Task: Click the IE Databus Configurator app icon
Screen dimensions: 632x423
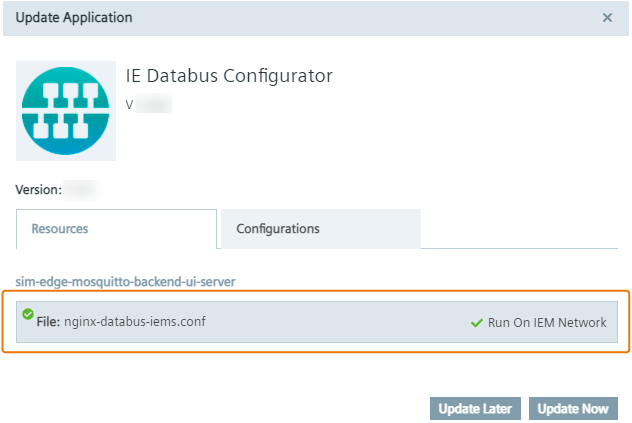Action: coord(66,111)
